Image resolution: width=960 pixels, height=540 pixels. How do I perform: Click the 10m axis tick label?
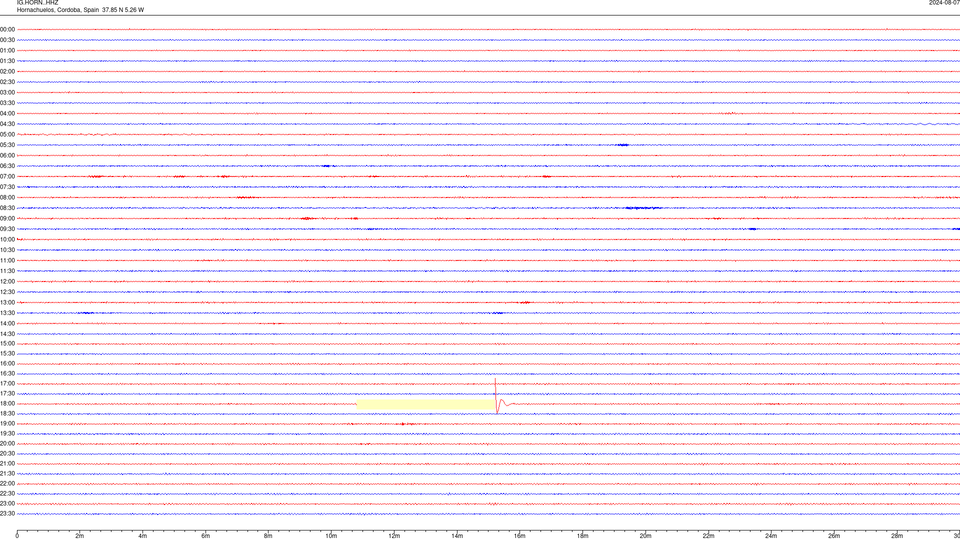331,536
